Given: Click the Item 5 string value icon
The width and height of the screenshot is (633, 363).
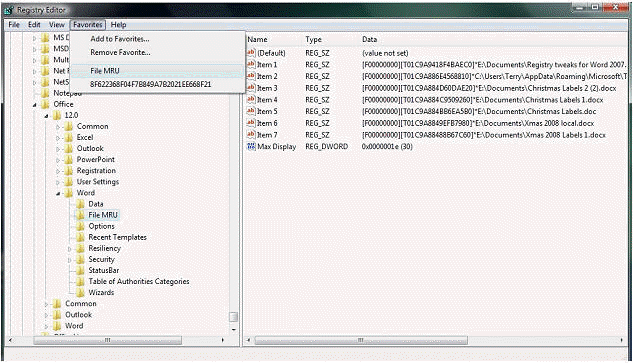Looking at the screenshot, I should point(251,111).
